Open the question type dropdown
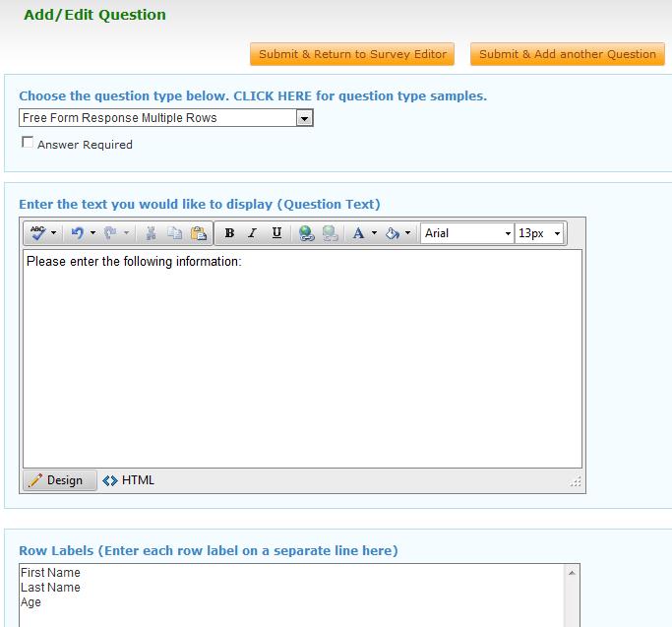Screen dimensions: 672x627 tap(166, 118)
